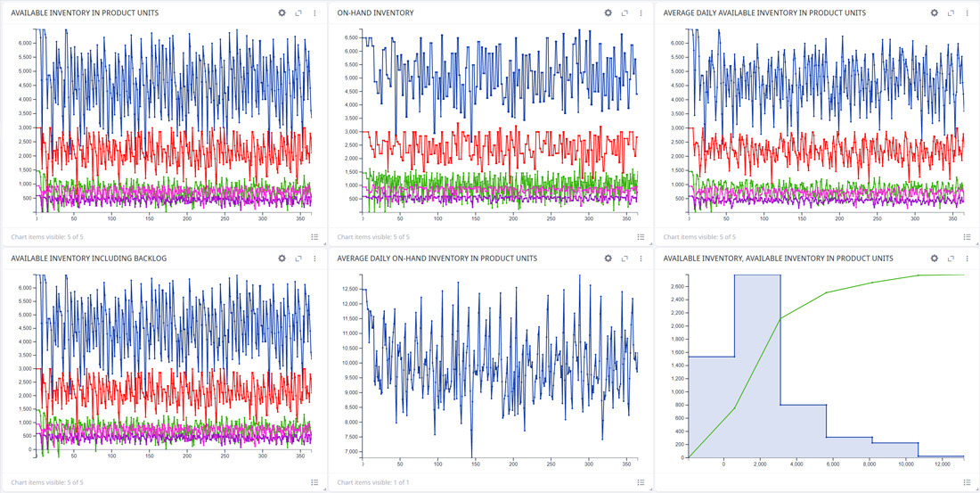
Task: Show legend list for Average Daily Available Inventory chart
Action: (967, 237)
